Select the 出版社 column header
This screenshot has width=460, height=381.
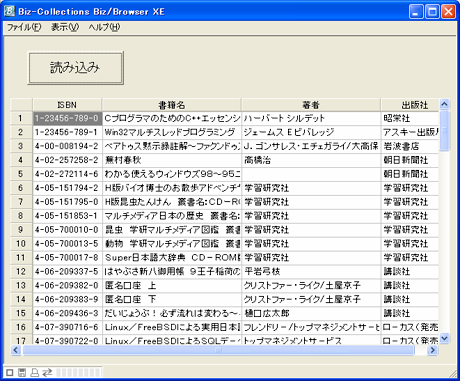point(410,105)
